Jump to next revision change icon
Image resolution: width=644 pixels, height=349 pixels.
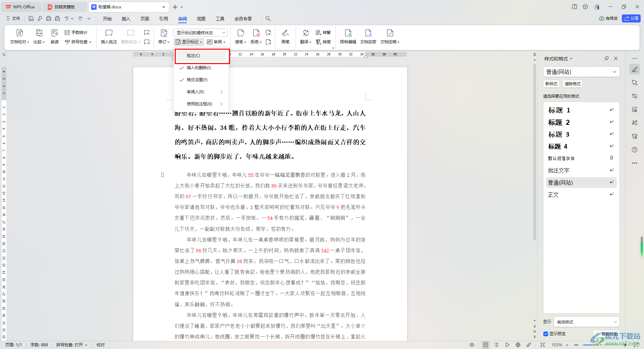pos(268,42)
